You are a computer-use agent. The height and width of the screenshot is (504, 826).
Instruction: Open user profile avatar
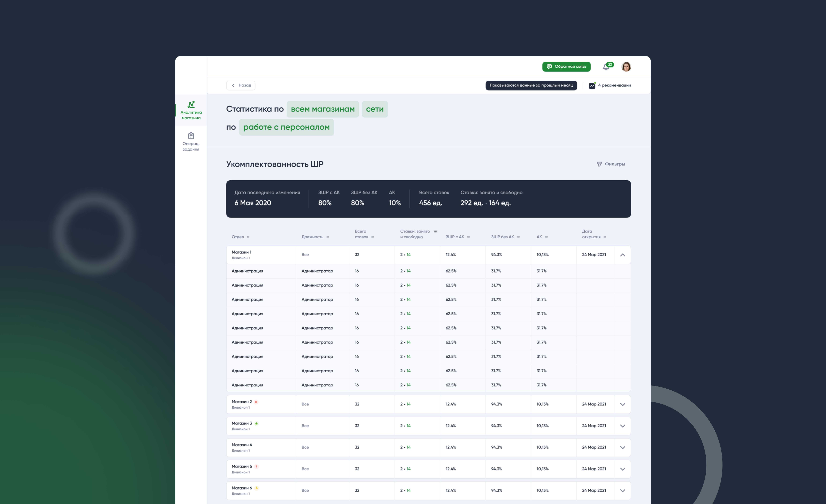pyautogui.click(x=626, y=67)
